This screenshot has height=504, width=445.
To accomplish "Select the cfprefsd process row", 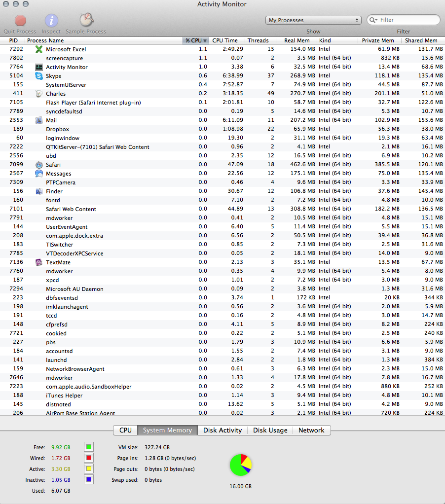I will pos(222,324).
